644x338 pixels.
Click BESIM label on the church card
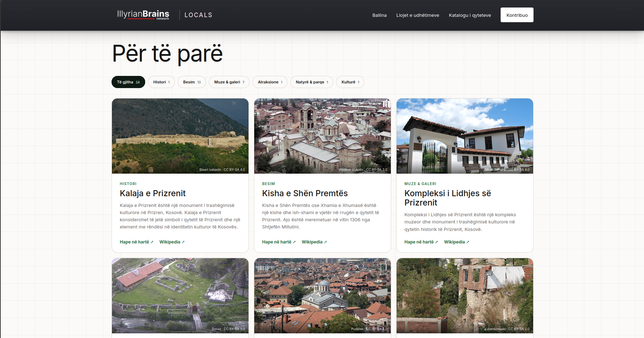pos(269,184)
